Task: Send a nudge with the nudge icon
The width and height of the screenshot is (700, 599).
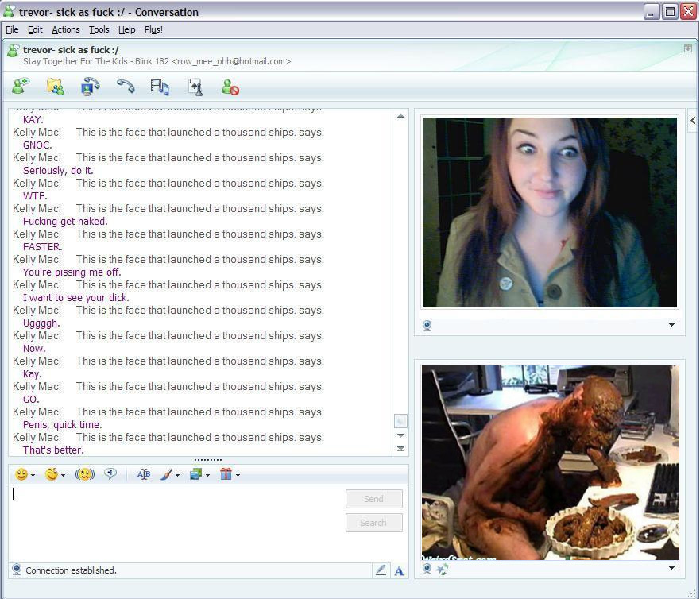Action: coord(85,474)
